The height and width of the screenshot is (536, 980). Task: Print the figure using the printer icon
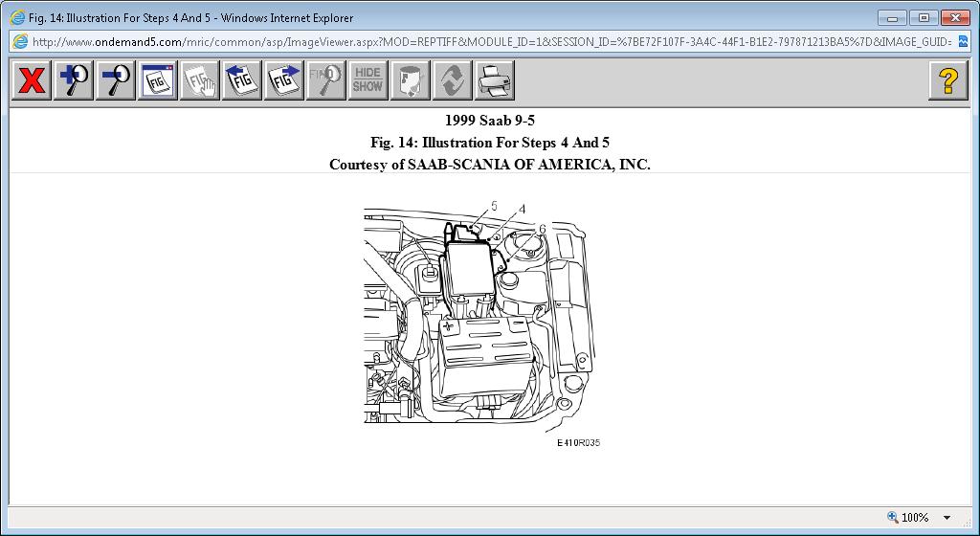[495, 80]
